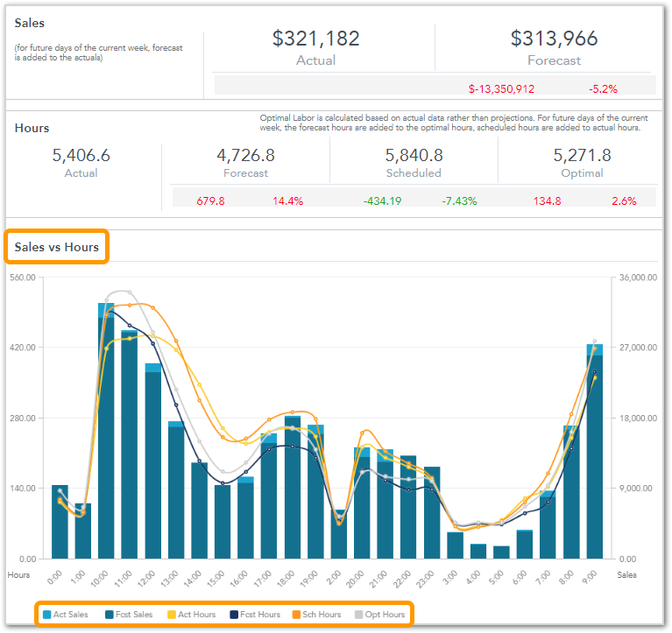Click the green -7.43% scheduled variance
This screenshot has height=633, width=672.
point(459,200)
